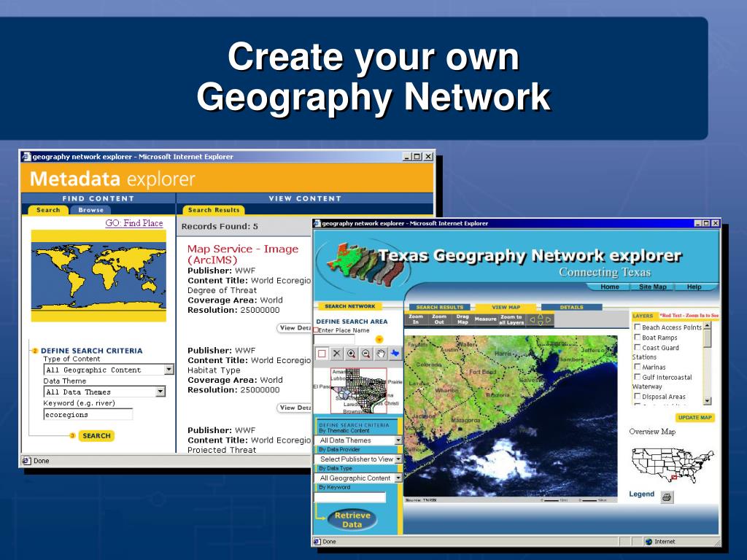Enable the Gulf Intercoastal Waterway layer
The width and height of the screenshot is (747, 560).
click(637, 376)
